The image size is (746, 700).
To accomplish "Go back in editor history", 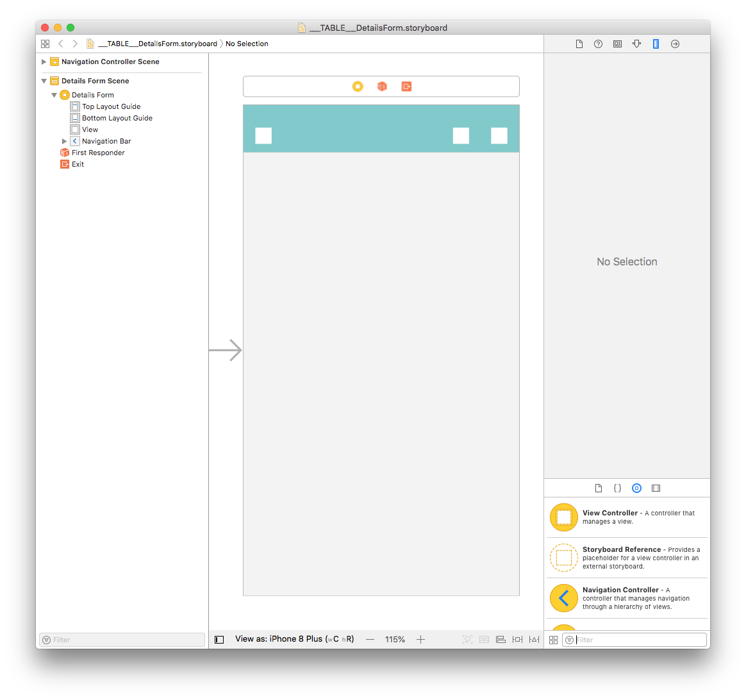I will tap(60, 44).
